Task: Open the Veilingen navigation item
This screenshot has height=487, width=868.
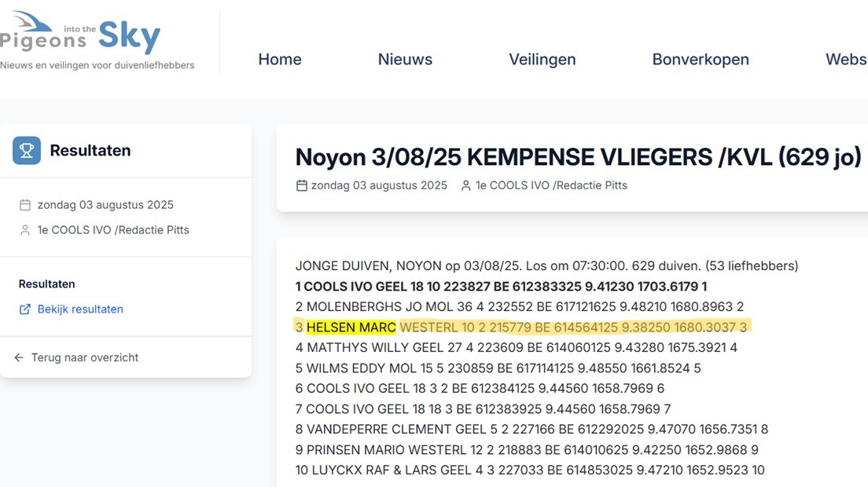Action: point(542,60)
